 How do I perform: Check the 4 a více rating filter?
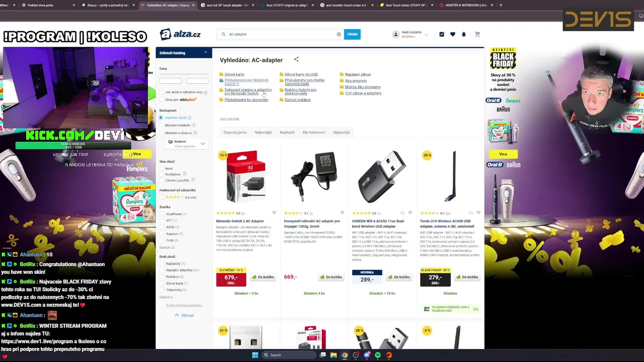click(162, 197)
